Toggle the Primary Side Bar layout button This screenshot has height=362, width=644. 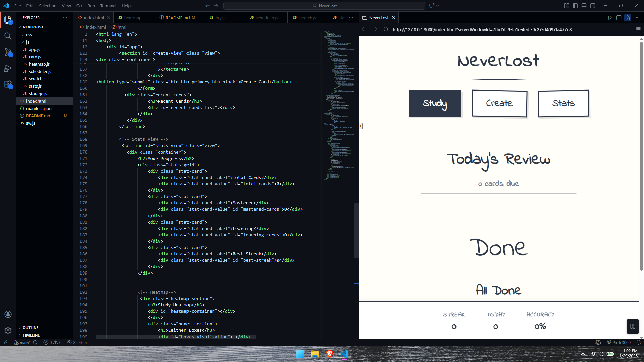coord(575,6)
